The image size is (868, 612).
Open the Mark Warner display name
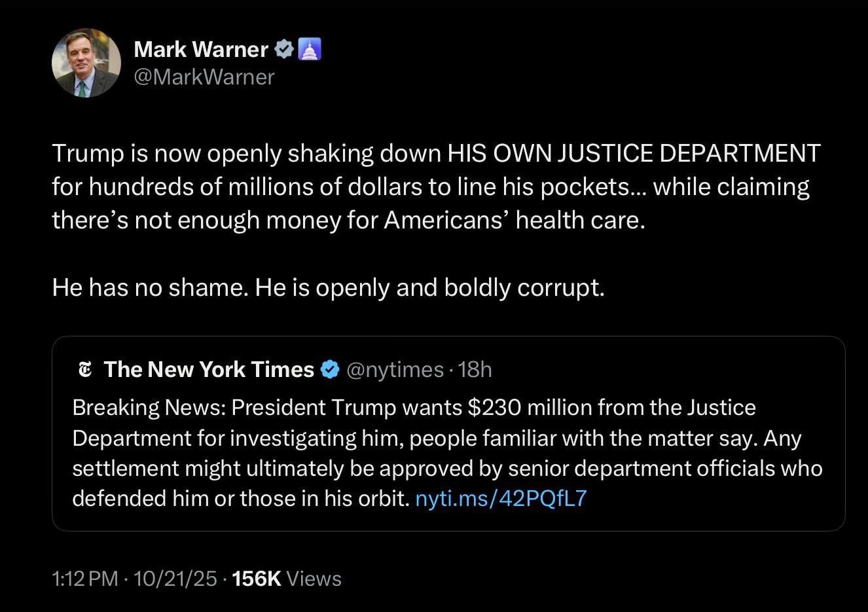pyautogui.click(x=200, y=49)
